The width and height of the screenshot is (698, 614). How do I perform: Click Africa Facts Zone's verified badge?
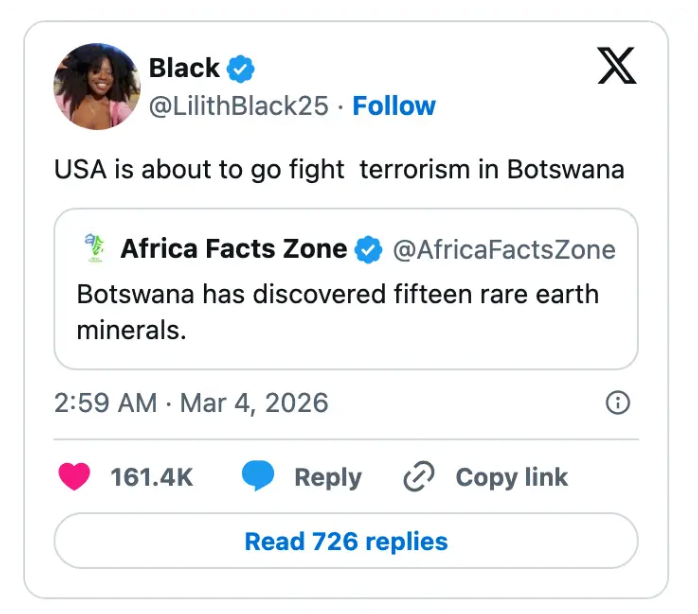(x=369, y=249)
